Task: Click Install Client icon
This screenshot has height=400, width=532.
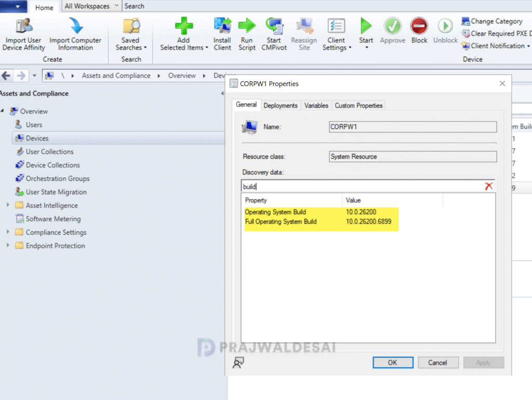Action: coord(222,26)
